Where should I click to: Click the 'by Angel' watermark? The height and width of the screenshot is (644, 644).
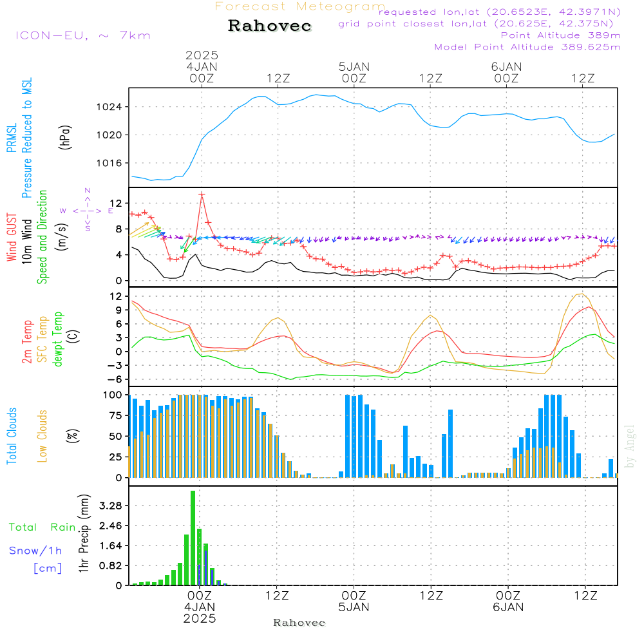coord(630,446)
